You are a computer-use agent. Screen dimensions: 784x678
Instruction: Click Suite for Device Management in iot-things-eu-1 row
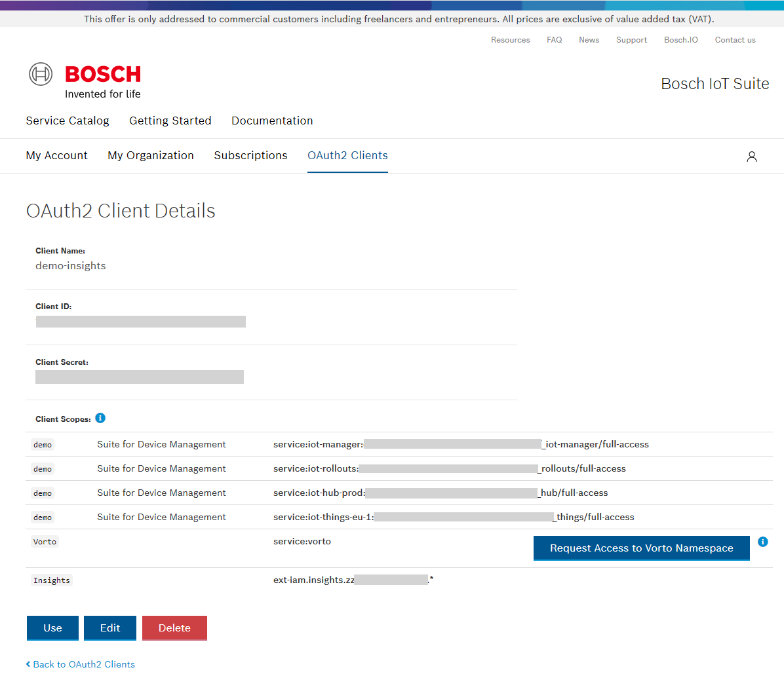point(161,517)
